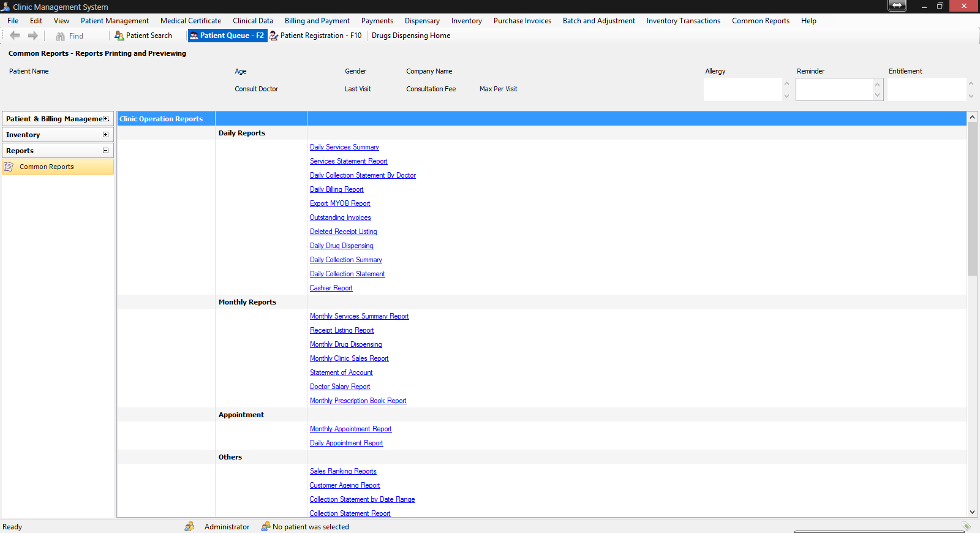Click the Common Reports sidebar icon
The height and width of the screenshot is (533, 980).
(9, 167)
